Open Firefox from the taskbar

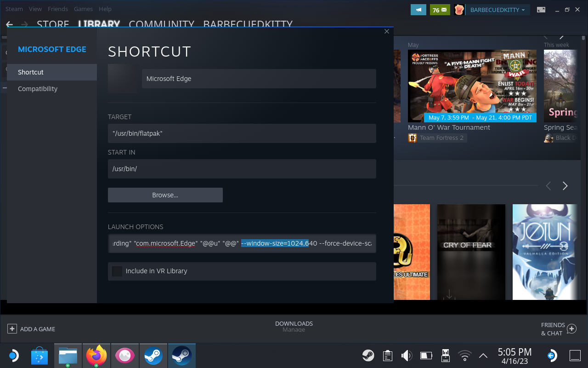click(96, 356)
